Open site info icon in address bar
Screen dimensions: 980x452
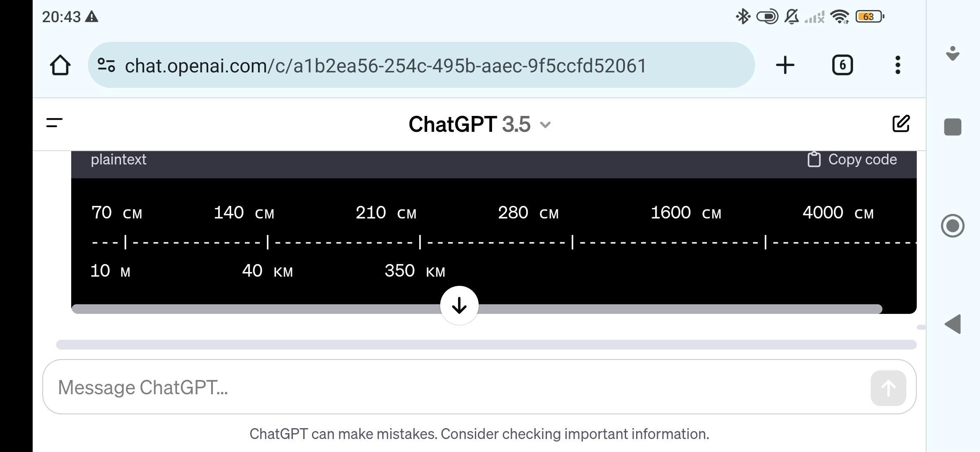tap(106, 65)
